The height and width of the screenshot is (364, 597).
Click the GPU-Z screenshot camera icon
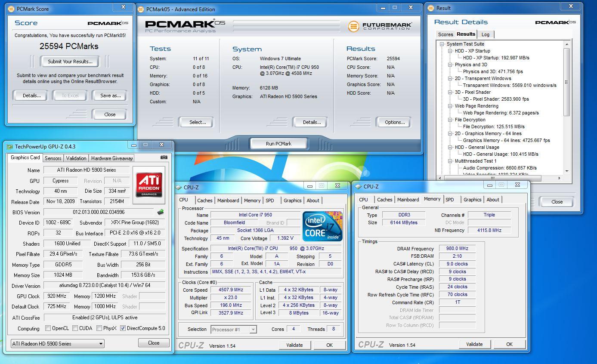pyautogui.click(x=164, y=157)
